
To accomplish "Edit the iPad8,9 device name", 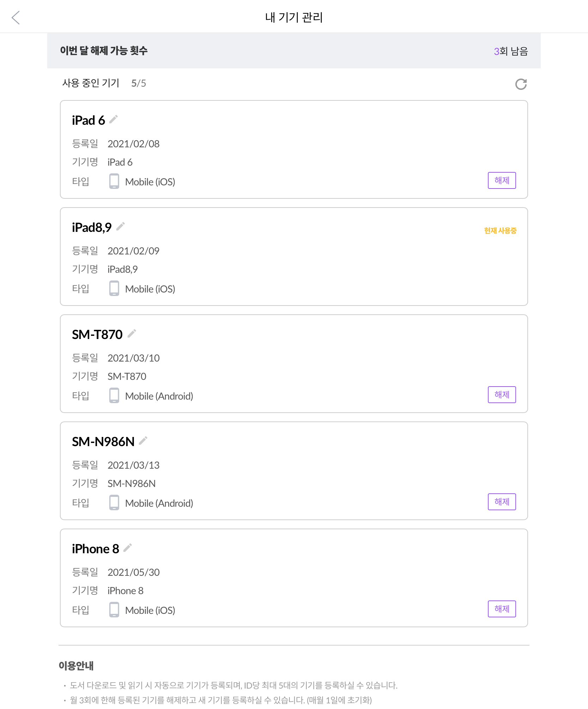I will [121, 227].
